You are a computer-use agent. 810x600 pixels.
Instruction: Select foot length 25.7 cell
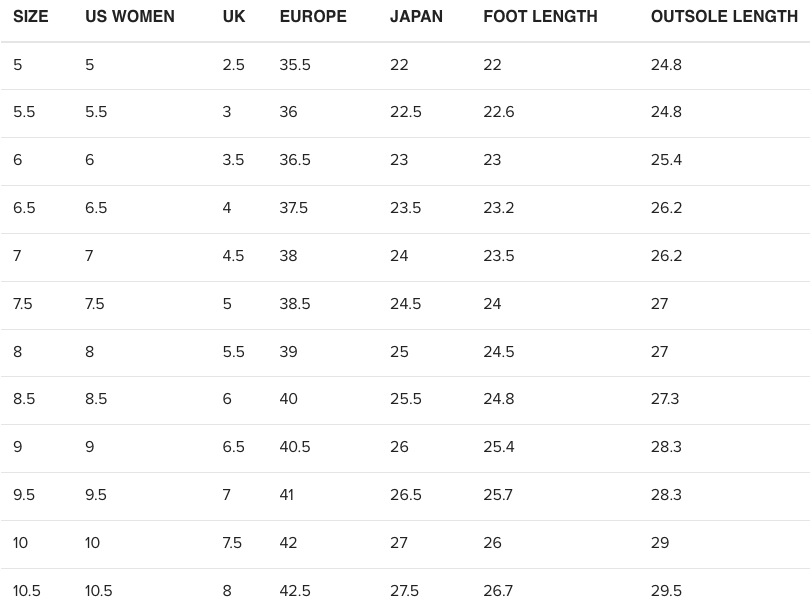[498, 495]
